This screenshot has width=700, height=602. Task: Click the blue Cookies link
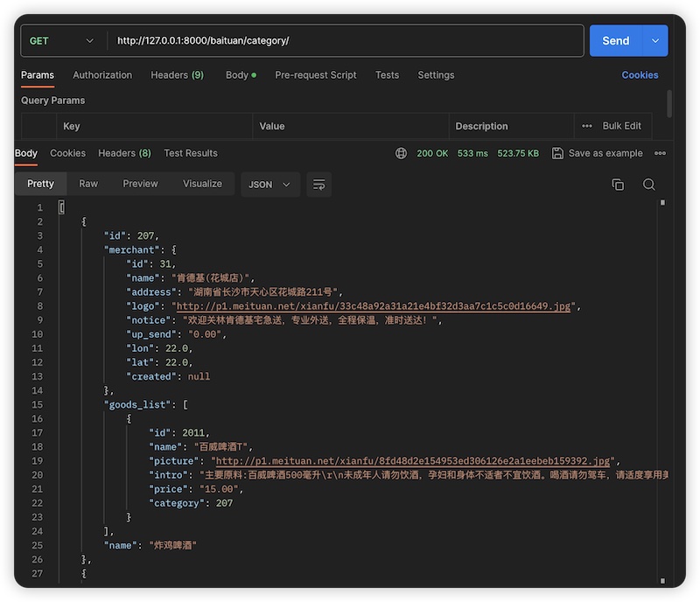pos(640,75)
